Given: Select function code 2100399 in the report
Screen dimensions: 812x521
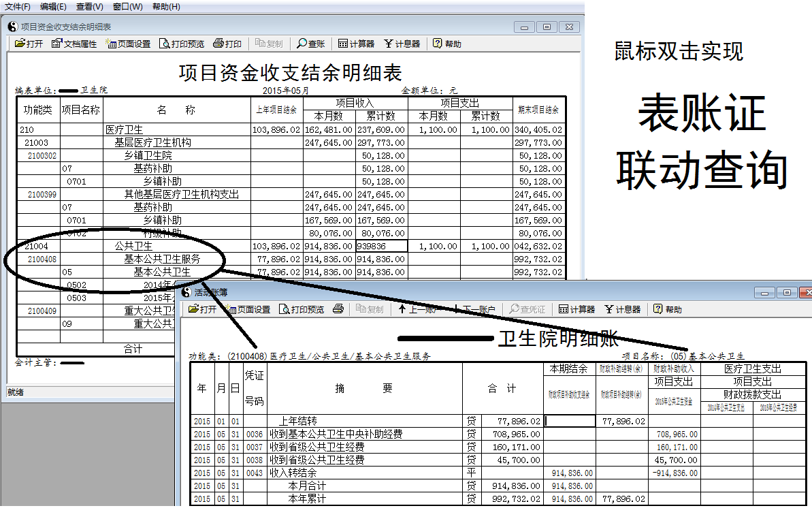Looking at the screenshot, I should [x=42, y=195].
